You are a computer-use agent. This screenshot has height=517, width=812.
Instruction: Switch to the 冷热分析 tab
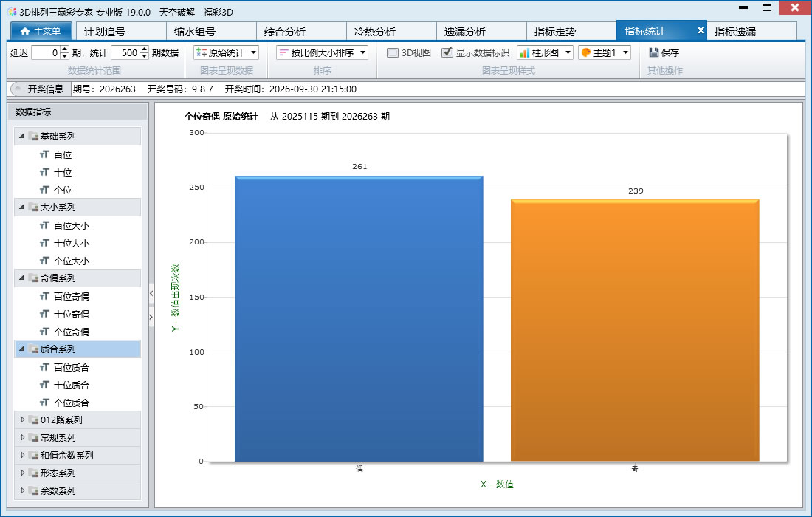(x=374, y=32)
